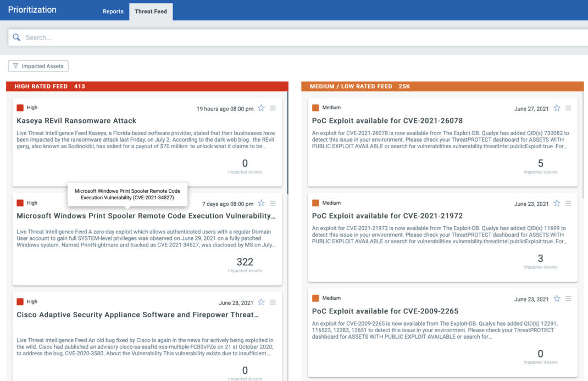Open menu icon on CVE-2009-2265 card
The image size is (588, 381).
(x=569, y=299)
